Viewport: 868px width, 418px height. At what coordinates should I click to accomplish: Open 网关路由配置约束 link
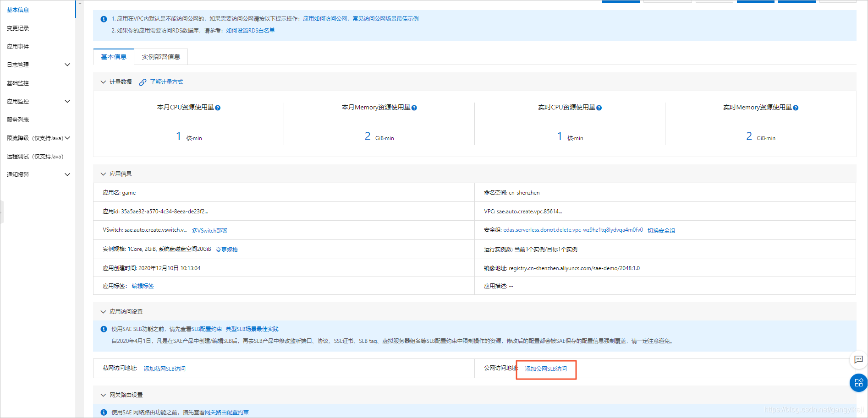[227, 413]
